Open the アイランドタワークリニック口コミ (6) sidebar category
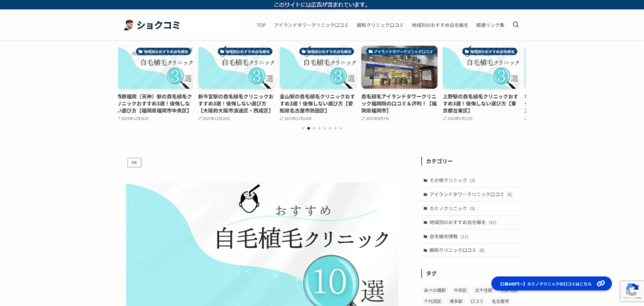This screenshot has height=306, width=644. [472, 195]
